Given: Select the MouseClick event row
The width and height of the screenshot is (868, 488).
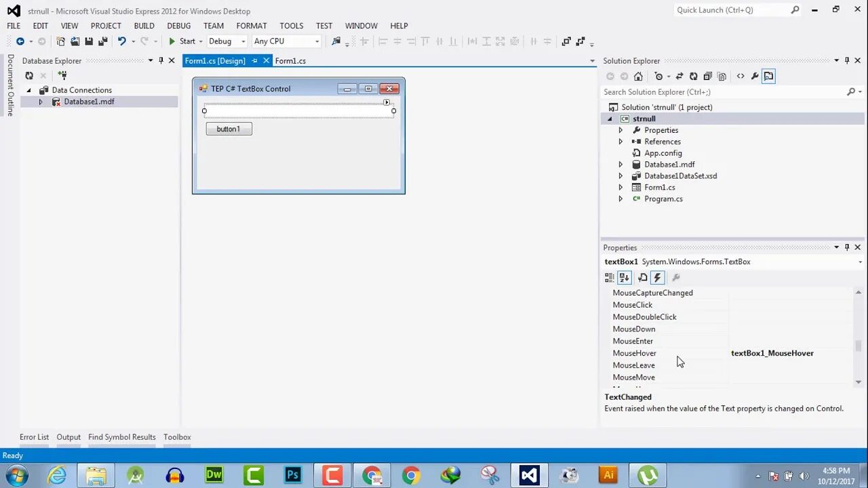Looking at the screenshot, I should click(732, 305).
